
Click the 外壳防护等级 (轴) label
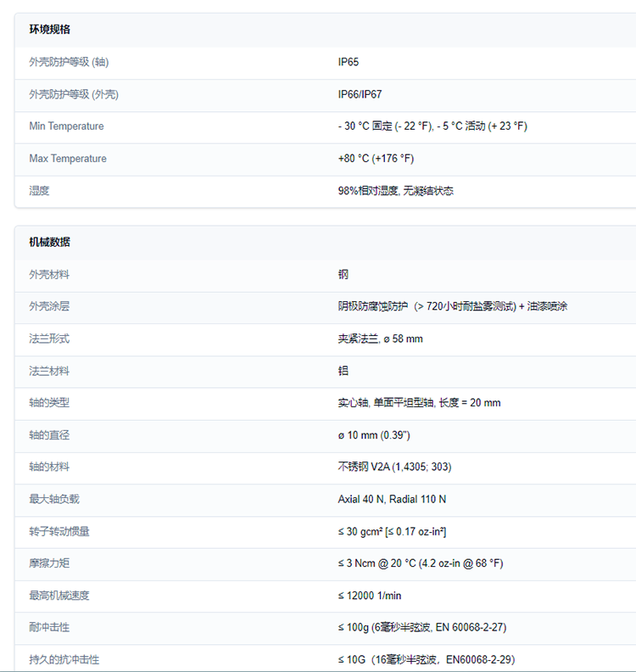pyautogui.click(x=69, y=62)
